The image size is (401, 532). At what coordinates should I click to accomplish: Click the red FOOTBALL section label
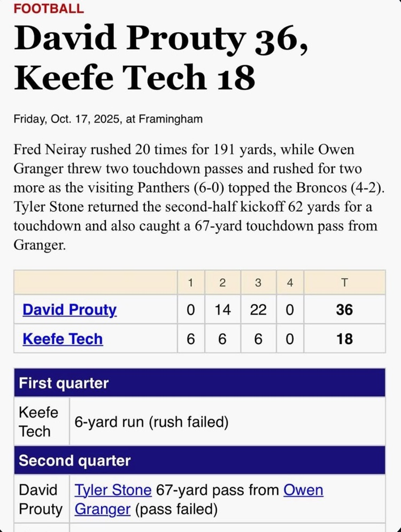[49, 9]
